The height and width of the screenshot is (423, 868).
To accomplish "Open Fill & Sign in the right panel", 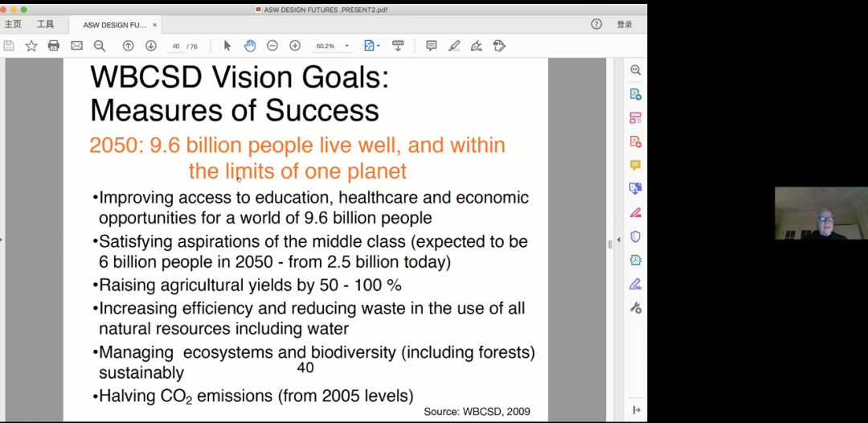I will click(636, 284).
